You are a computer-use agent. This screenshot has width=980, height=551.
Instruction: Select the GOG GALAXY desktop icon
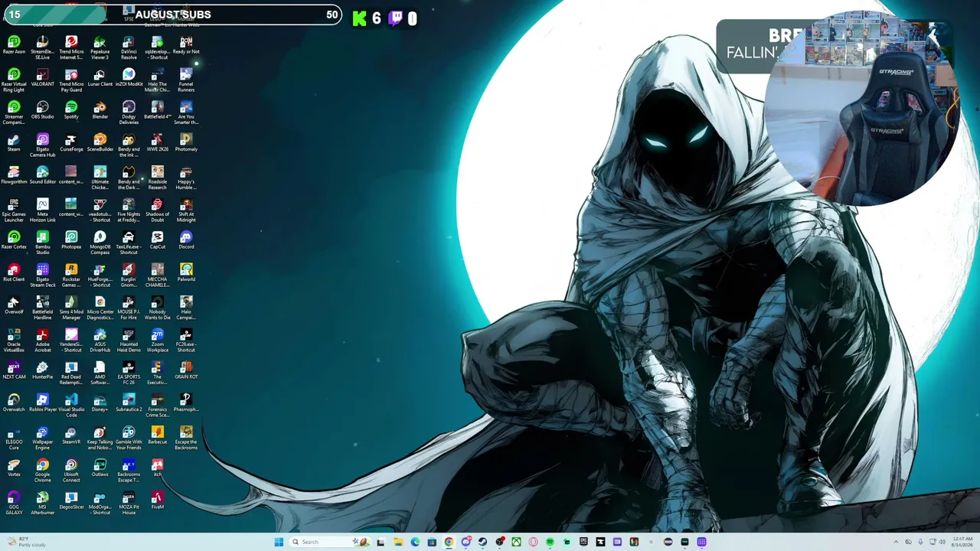click(14, 503)
